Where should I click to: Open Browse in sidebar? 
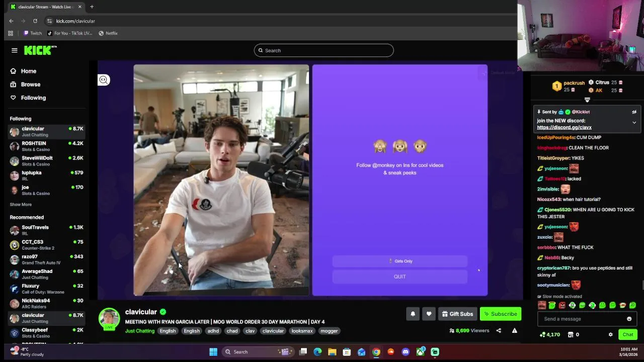(x=25, y=84)
